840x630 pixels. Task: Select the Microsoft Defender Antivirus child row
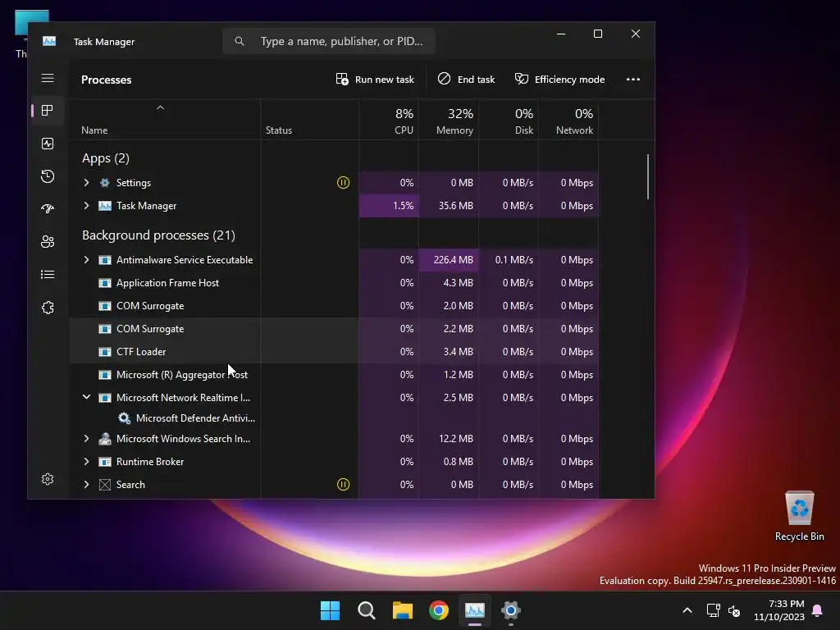coord(335,418)
